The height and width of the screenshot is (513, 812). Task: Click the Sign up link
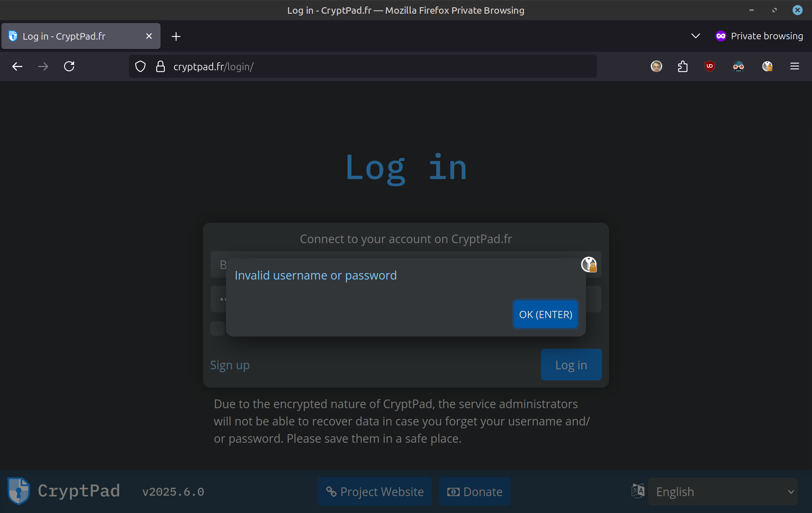point(230,365)
